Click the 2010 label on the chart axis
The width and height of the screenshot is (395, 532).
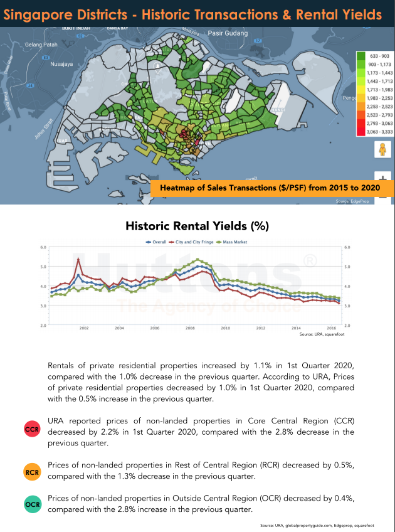226,328
